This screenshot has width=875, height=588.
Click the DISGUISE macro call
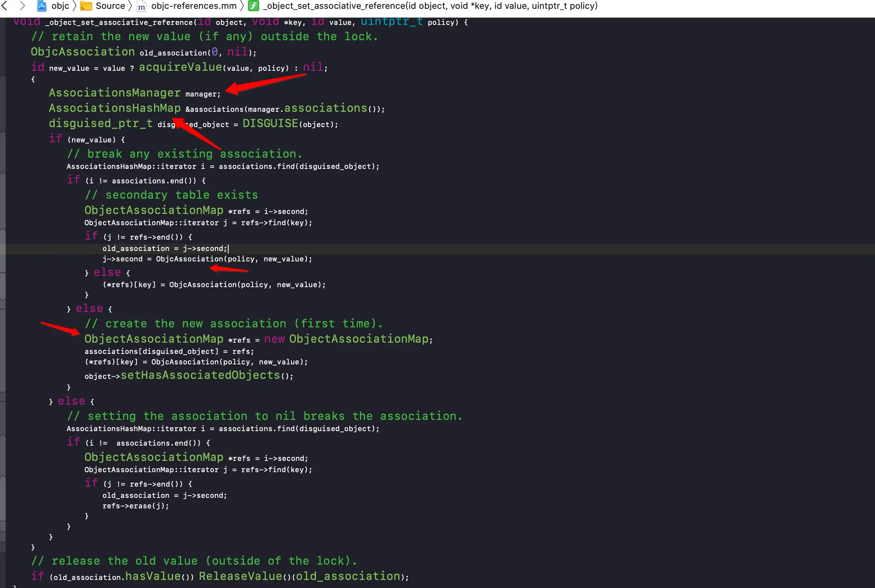[270, 123]
